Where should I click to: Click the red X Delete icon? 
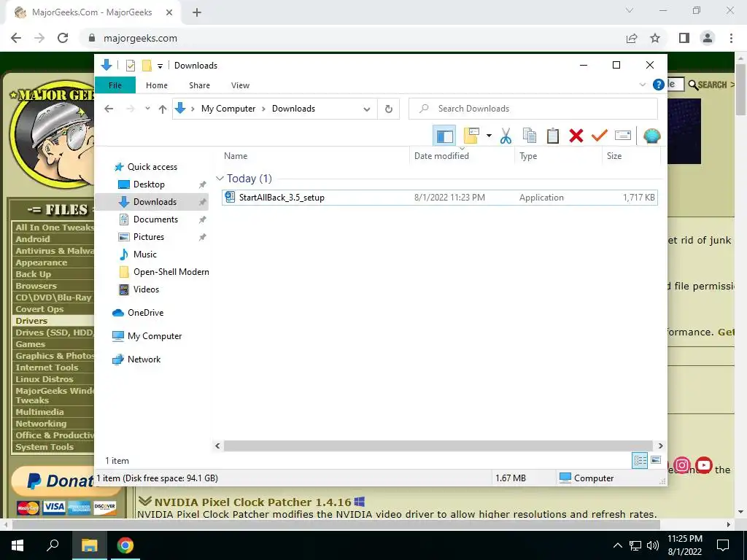click(576, 136)
